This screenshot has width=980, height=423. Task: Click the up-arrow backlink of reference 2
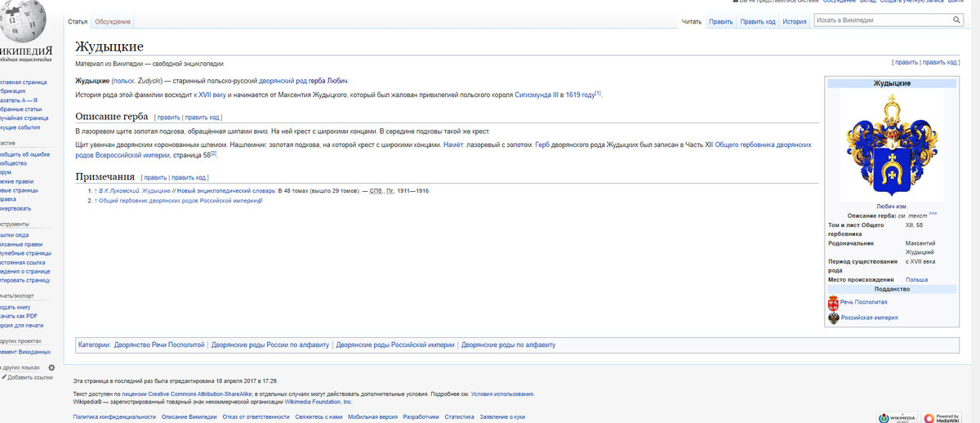(96, 200)
